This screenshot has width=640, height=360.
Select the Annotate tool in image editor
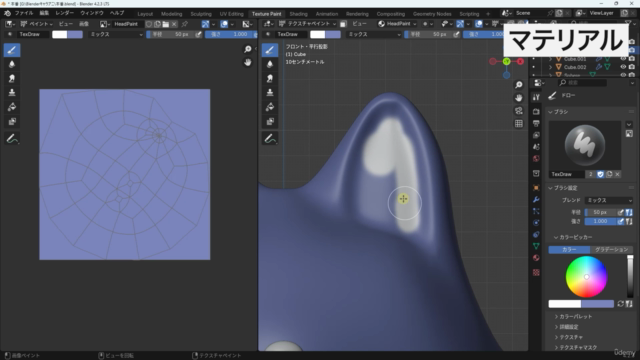pos(12,139)
